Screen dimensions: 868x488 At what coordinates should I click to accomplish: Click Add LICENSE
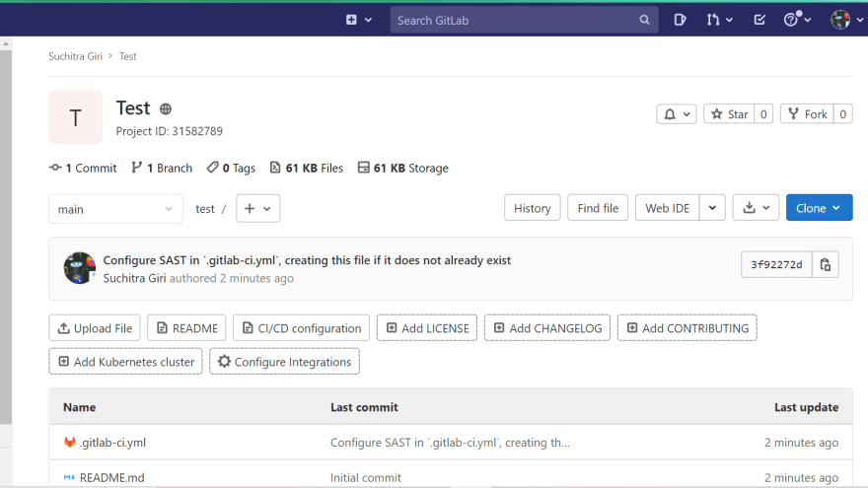tap(427, 328)
